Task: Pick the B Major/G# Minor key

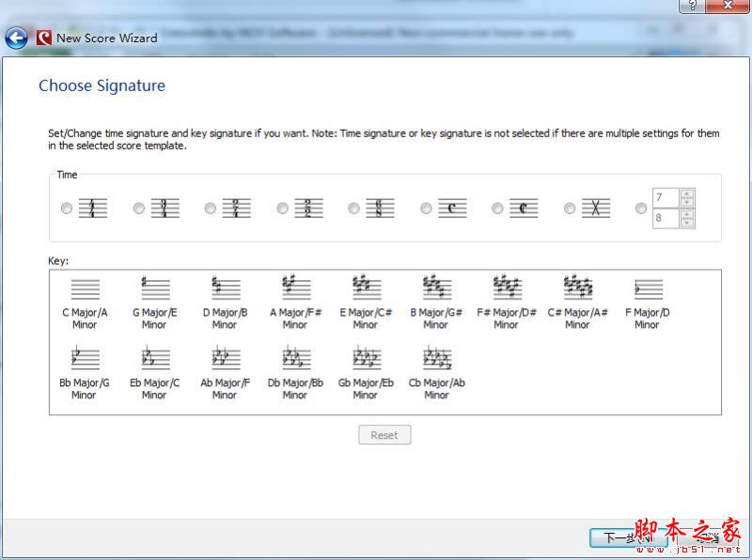Action: (436, 303)
